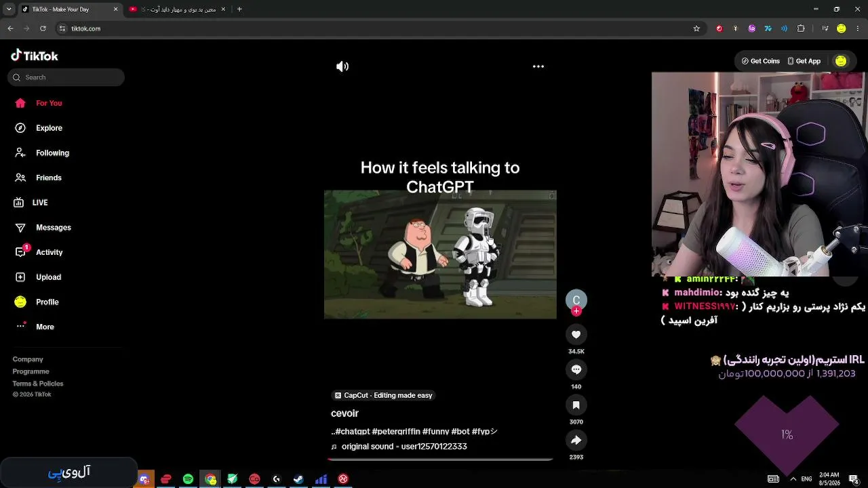Follow the creator via the red plus badge
The image size is (868, 488).
[576, 311]
